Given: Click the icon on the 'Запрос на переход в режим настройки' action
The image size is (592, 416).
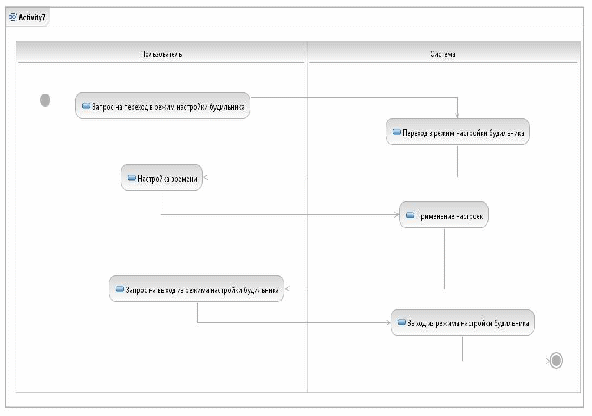Looking at the screenshot, I should (x=86, y=106).
